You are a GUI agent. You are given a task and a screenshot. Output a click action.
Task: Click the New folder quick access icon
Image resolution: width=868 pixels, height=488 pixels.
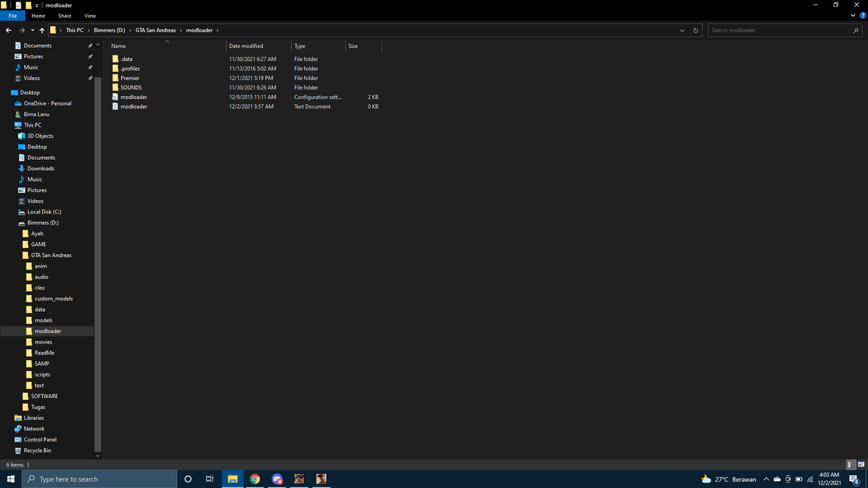tap(28, 5)
